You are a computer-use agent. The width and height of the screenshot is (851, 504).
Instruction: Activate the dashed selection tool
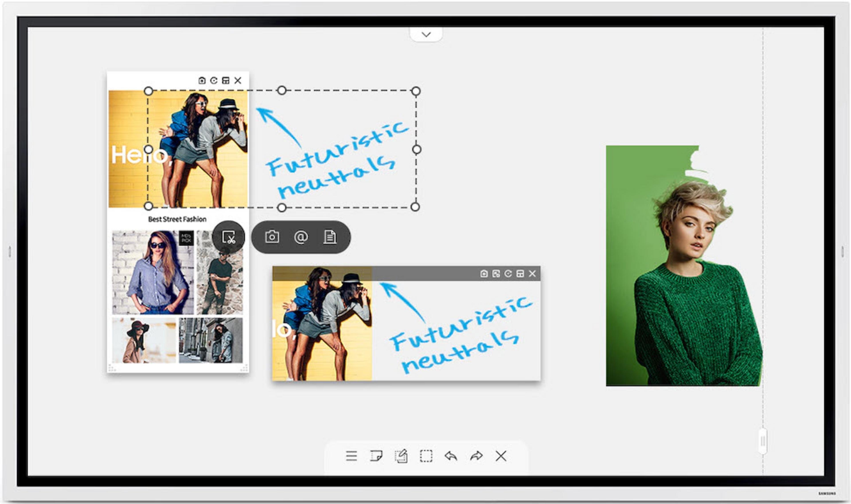pyautogui.click(x=426, y=456)
